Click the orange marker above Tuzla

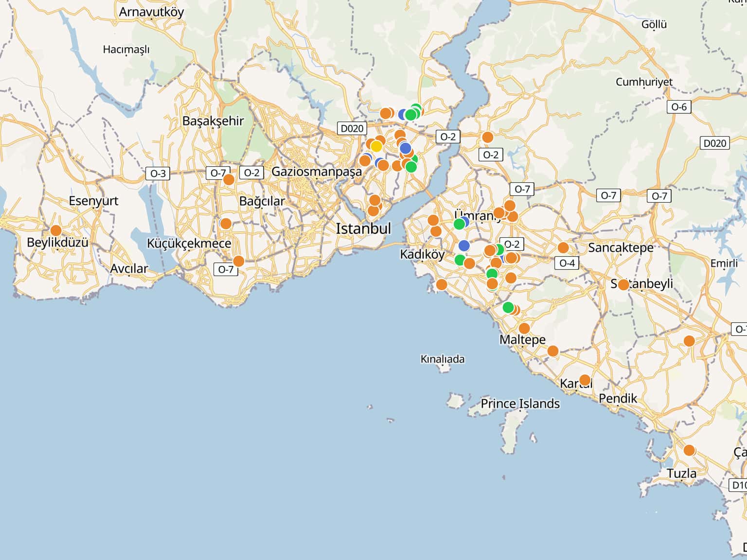click(x=689, y=450)
